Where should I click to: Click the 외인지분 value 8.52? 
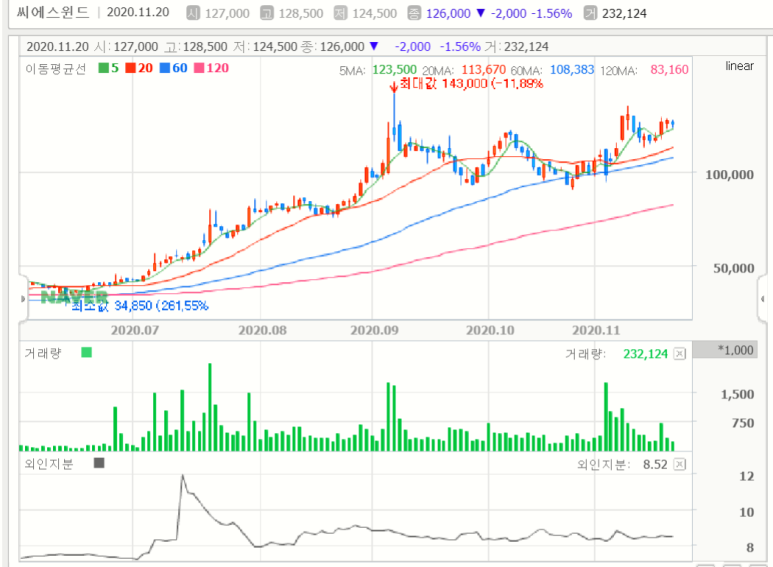pyautogui.click(x=655, y=464)
